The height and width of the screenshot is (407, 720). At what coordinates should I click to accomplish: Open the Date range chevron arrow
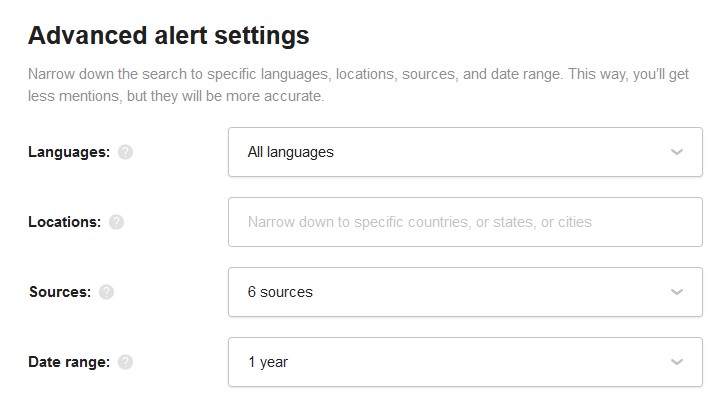(x=676, y=362)
